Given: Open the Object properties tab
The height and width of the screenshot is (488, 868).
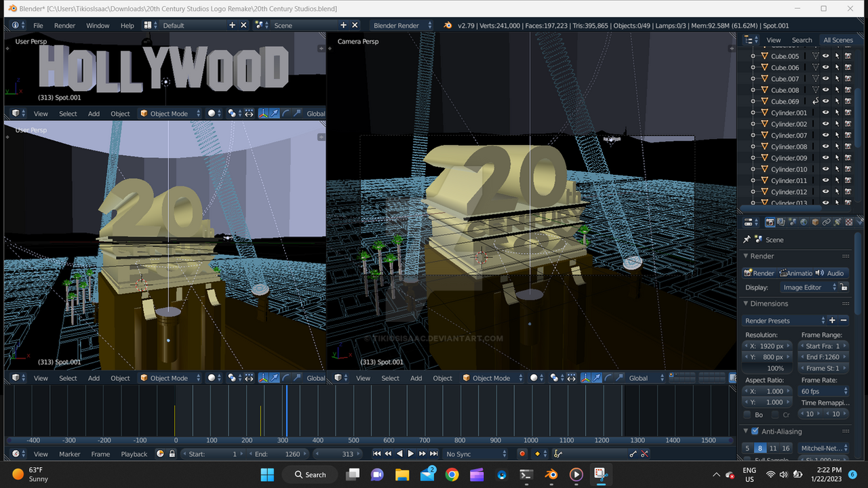Looking at the screenshot, I should tap(815, 222).
